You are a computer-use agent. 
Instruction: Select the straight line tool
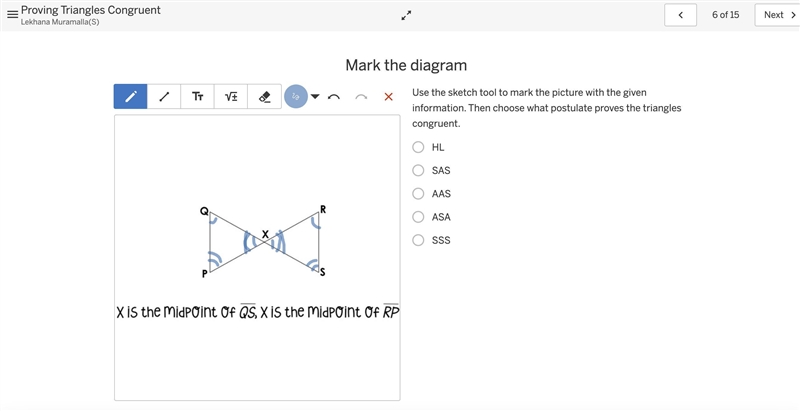[x=164, y=96]
